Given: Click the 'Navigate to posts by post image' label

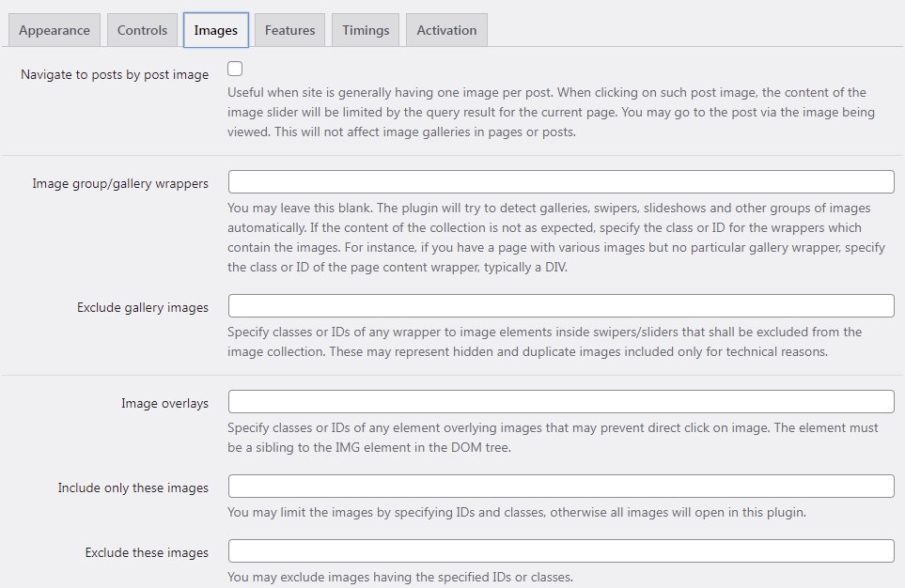Looking at the screenshot, I should click(x=115, y=75).
